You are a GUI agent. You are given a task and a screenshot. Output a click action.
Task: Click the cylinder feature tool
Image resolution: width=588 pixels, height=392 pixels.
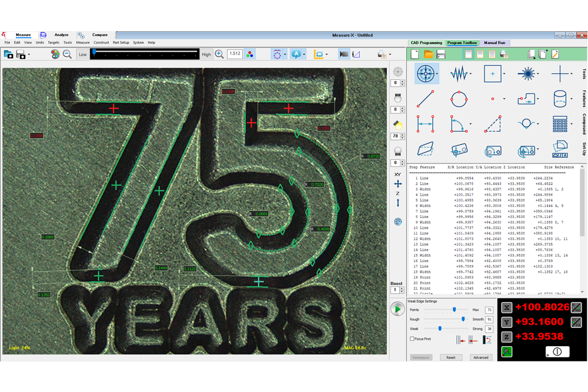(x=559, y=99)
